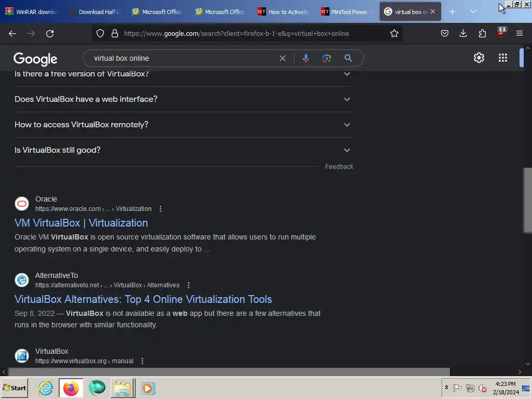
Task: Expand 'Does VirtualBox have a web interface?'
Action: tap(183, 99)
